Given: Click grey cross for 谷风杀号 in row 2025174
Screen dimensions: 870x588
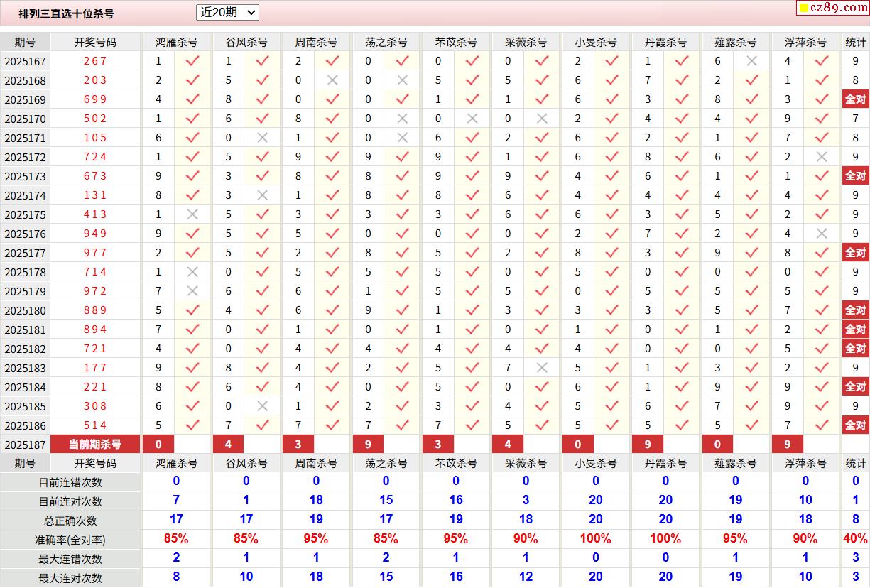Looking at the screenshot, I should (x=263, y=195).
